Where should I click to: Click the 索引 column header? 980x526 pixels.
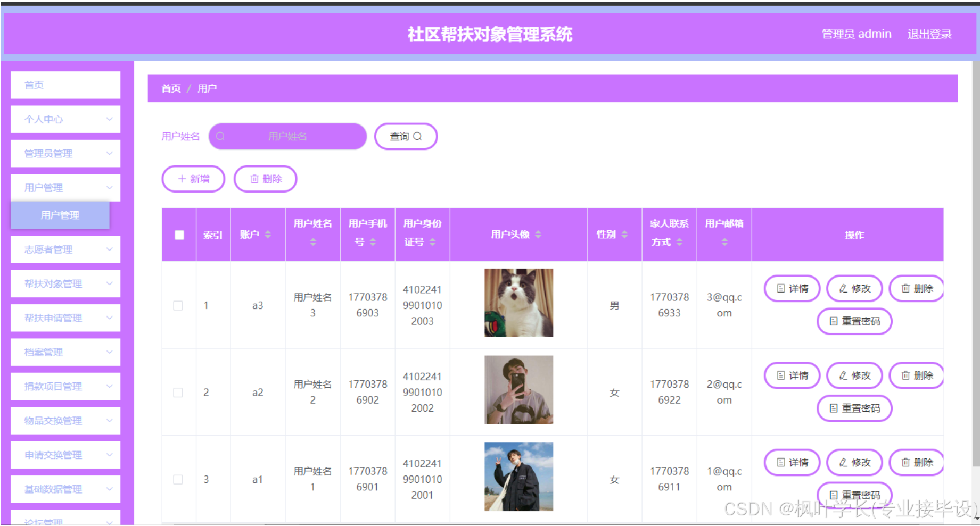click(213, 235)
